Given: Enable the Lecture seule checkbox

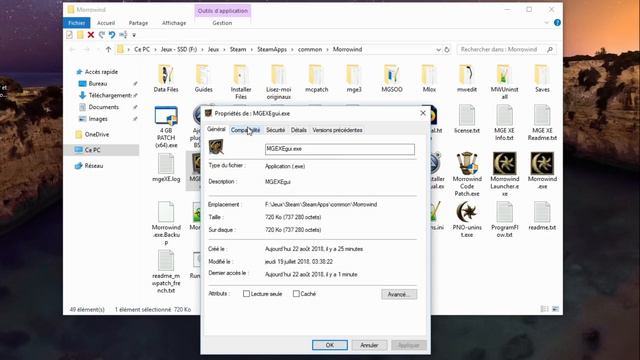Looking at the screenshot, I should pos(246,293).
